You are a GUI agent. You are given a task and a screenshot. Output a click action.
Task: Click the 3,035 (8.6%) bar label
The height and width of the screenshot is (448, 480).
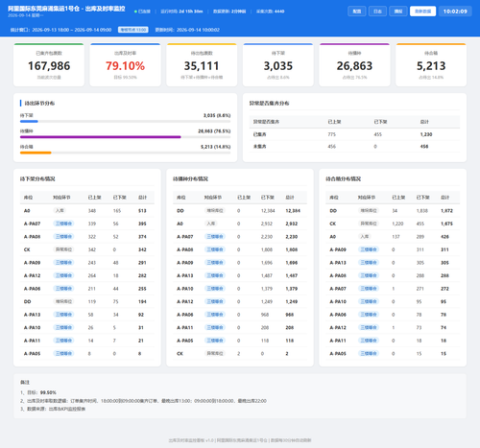coord(217,115)
